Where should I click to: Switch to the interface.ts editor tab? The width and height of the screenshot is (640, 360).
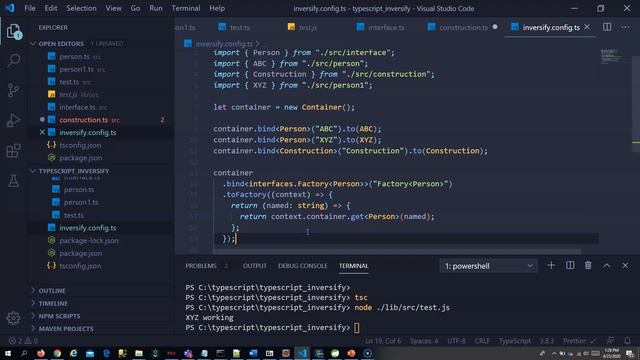tap(386, 27)
